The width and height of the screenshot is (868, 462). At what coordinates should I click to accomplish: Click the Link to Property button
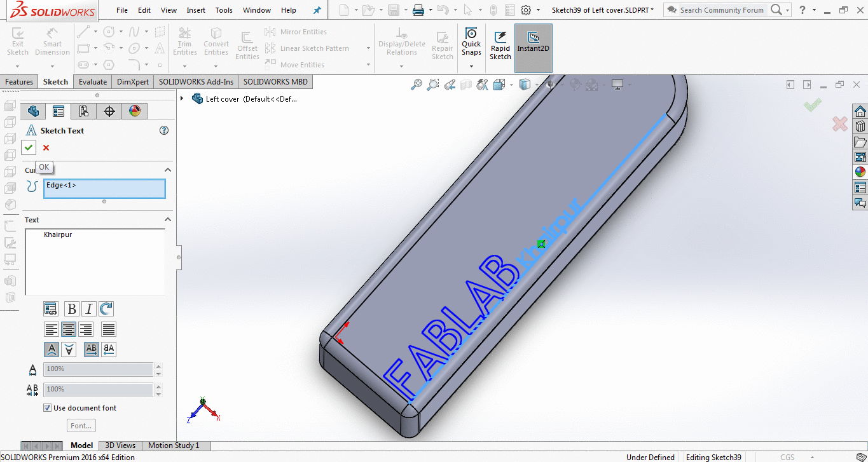(51, 309)
